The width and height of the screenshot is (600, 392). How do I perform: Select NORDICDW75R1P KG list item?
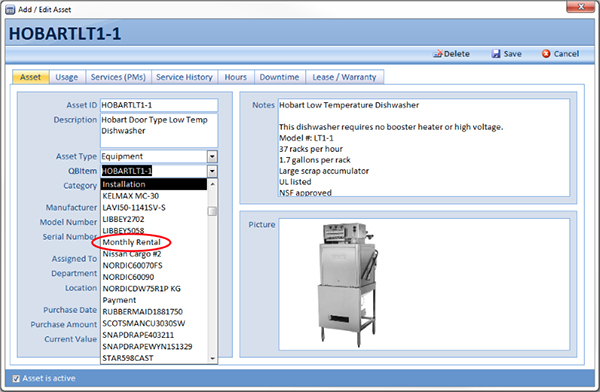click(154, 289)
